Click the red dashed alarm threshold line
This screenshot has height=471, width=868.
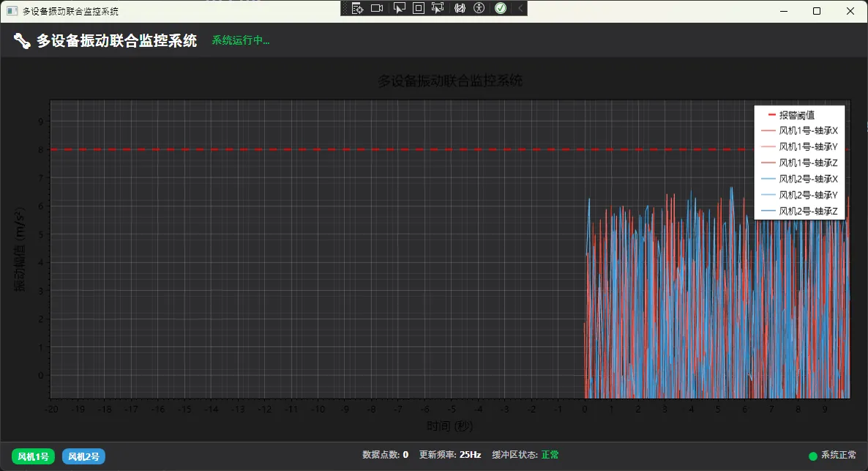[293, 149]
